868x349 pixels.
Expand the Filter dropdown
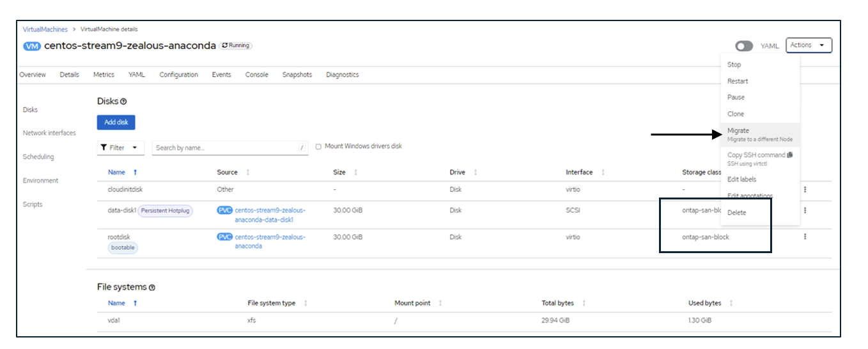point(120,148)
